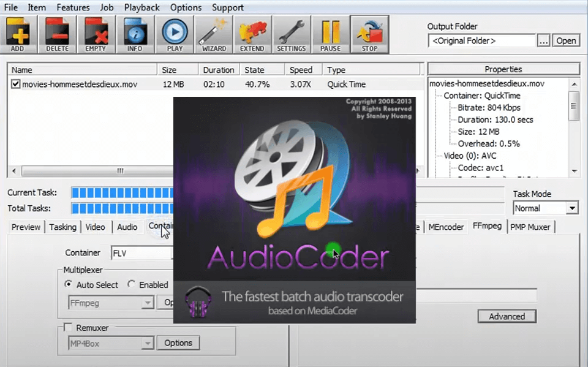
Task: Click the EXTEND puzzle icon
Action: pyautogui.click(x=252, y=34)
